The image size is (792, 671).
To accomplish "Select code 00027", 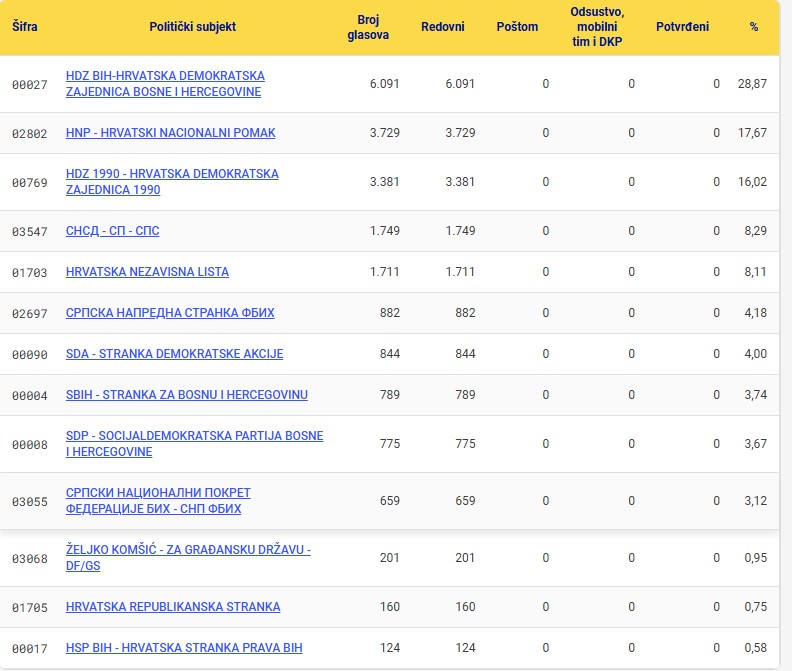I will 30,84.
